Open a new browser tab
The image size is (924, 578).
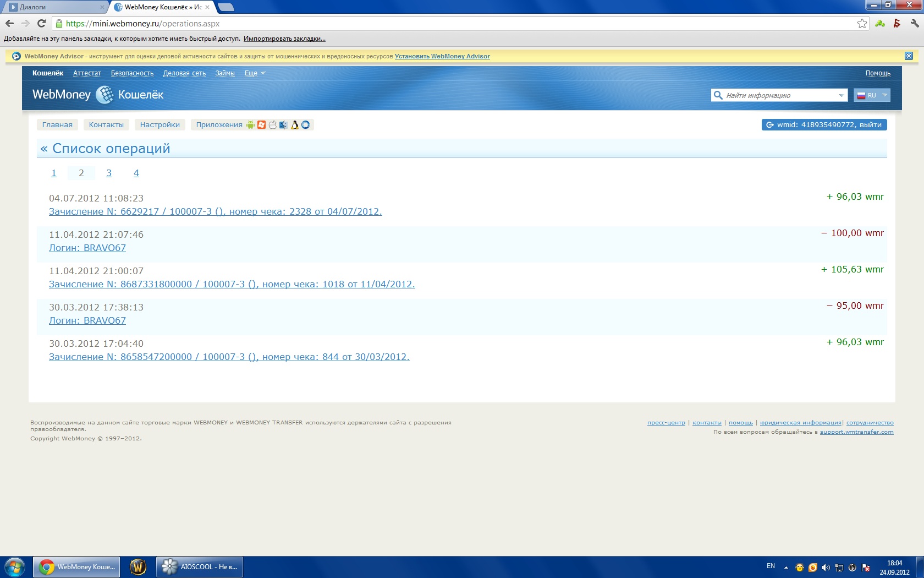[x=226, y=7]
